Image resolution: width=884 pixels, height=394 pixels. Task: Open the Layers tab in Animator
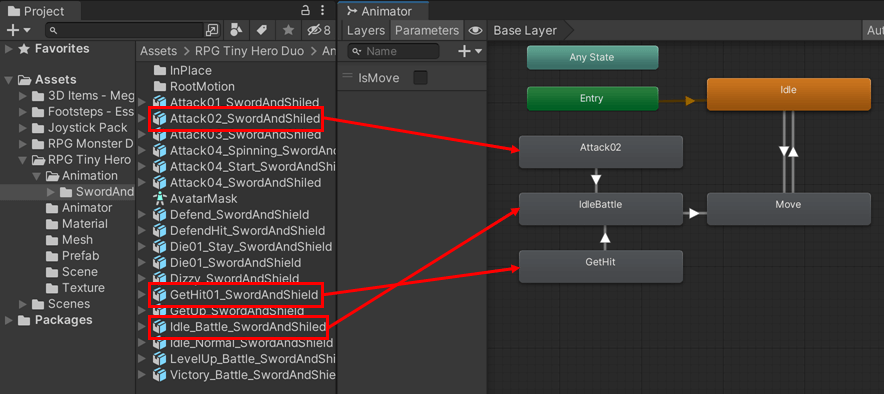(366, 30)
